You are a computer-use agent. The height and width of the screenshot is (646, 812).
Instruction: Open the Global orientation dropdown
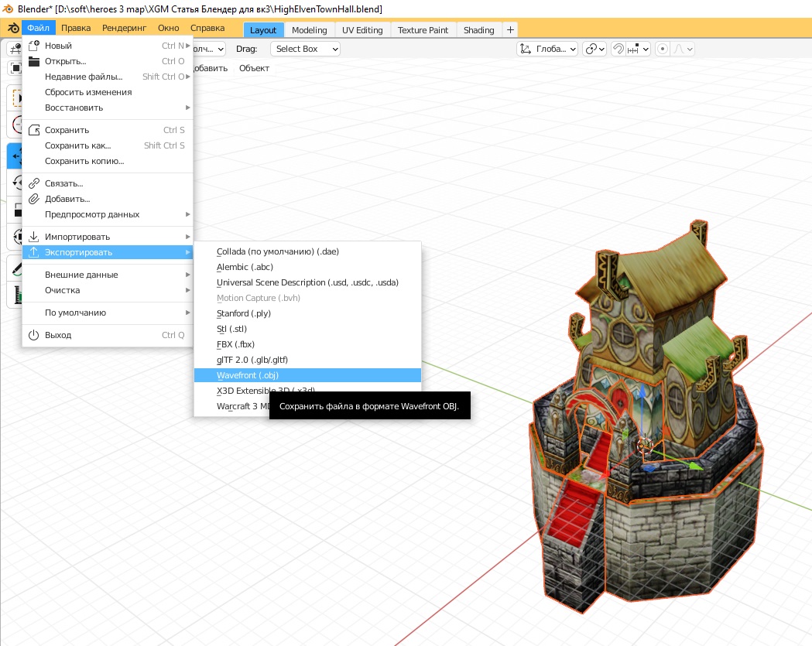coord(547,49)
